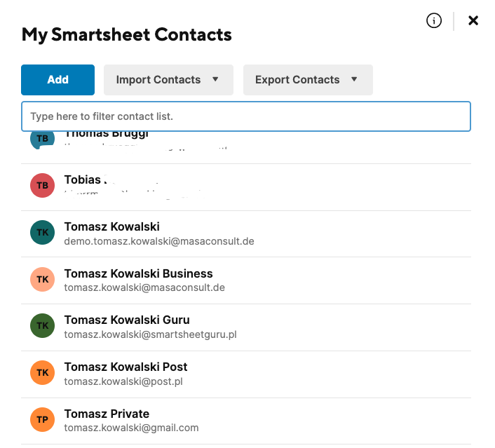Select contact Tomasz Kowalski Post
The image size is (495, 448).
point(126,367)
